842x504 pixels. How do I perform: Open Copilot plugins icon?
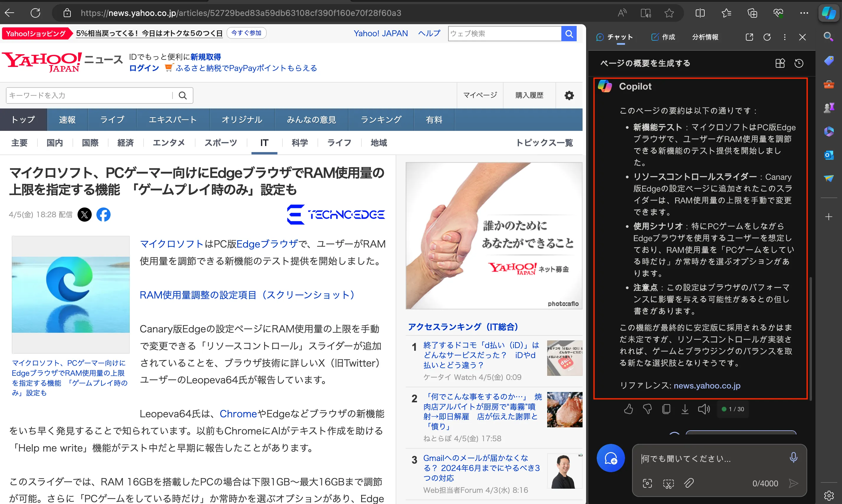pos(780,63)
